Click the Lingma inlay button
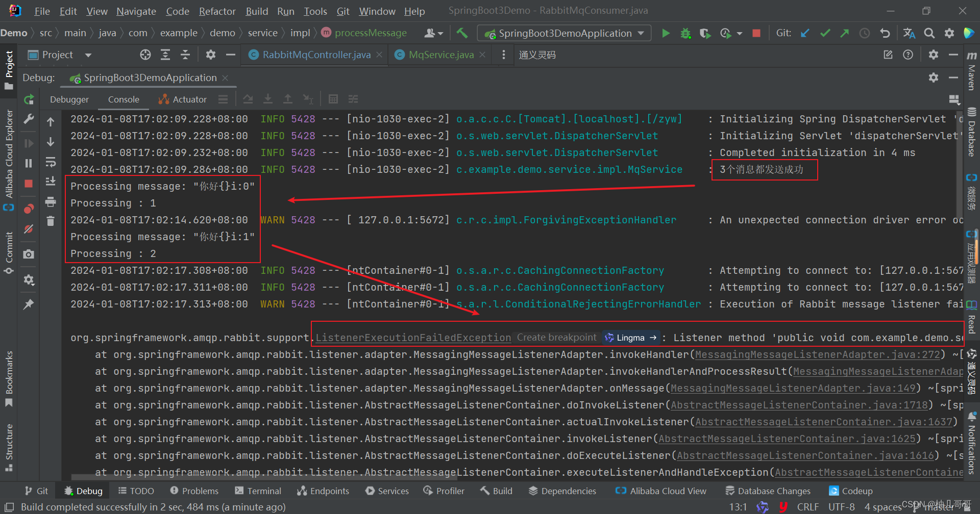Viewport: 980px width, 514px height. pyautogui.click(x=630, y=338)
